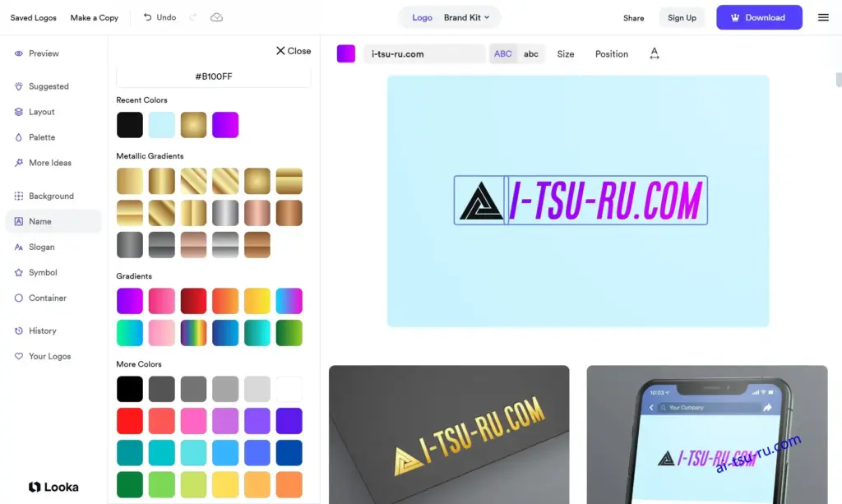
Task: Pick the black recent color
Action: (130, 125)
